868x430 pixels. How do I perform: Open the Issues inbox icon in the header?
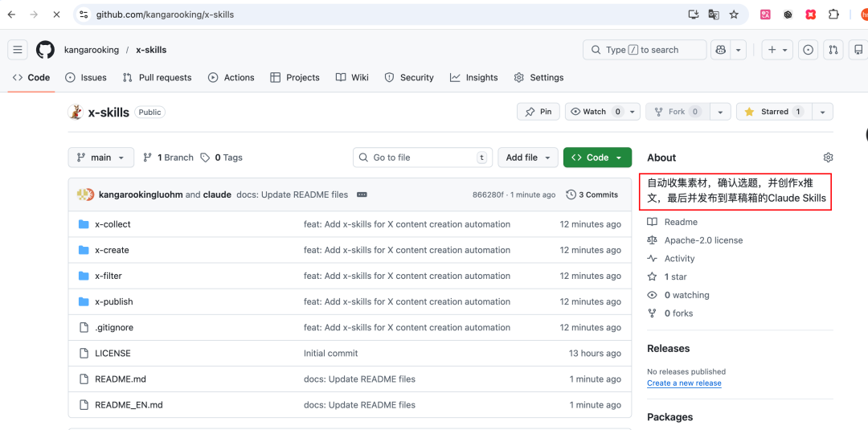(x=808, y=50)
